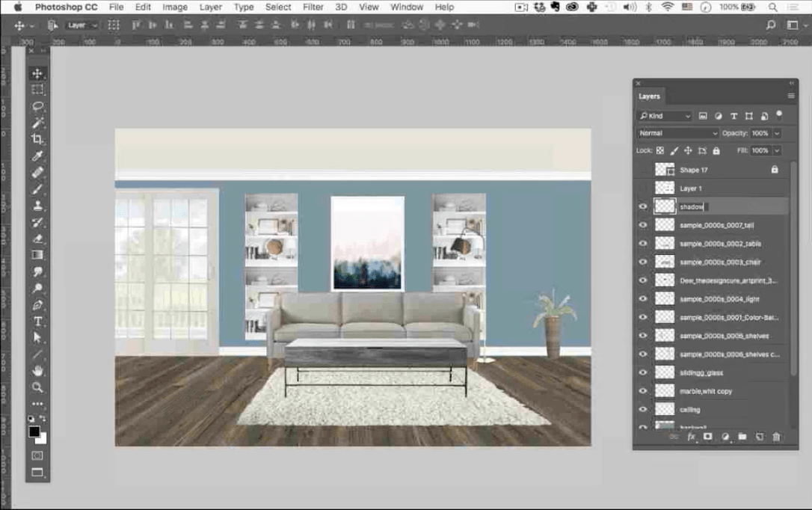Select the Path Selection tool

click(37, 337)
